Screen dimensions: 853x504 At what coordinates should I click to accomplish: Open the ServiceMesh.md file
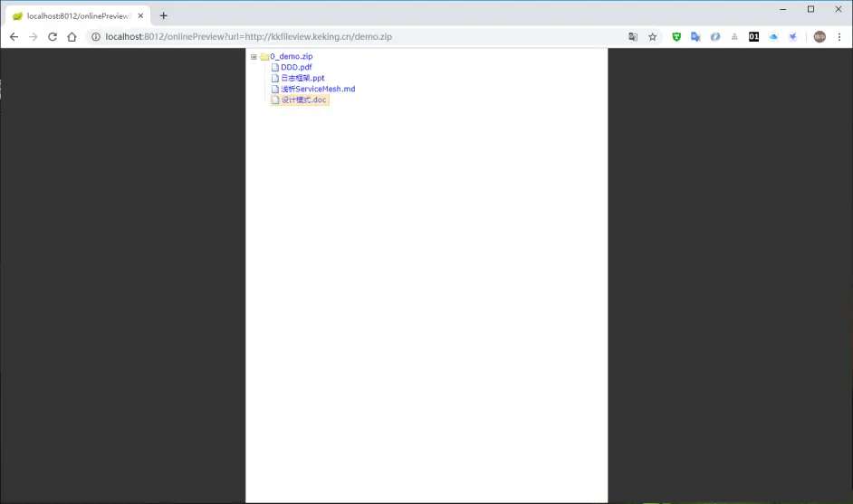pos(318,90)
